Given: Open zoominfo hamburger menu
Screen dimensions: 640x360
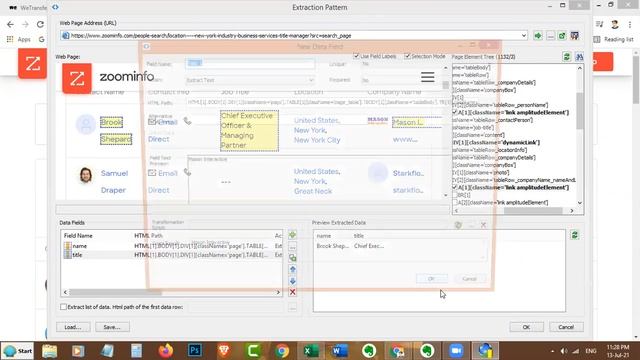Looking at the screenshot, I should 427,77.
